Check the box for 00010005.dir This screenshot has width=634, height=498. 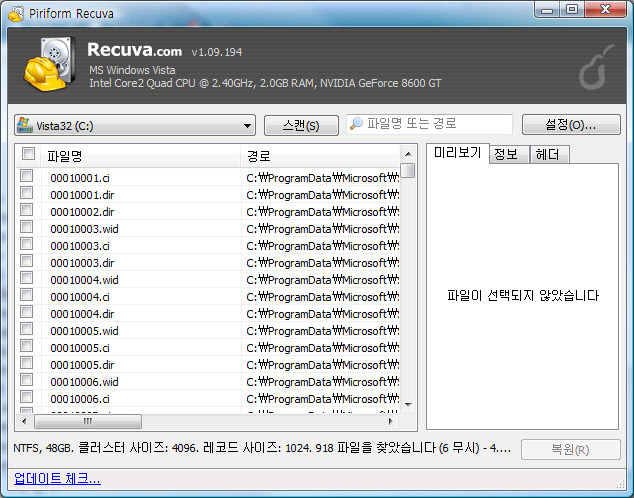coord(27,363)
